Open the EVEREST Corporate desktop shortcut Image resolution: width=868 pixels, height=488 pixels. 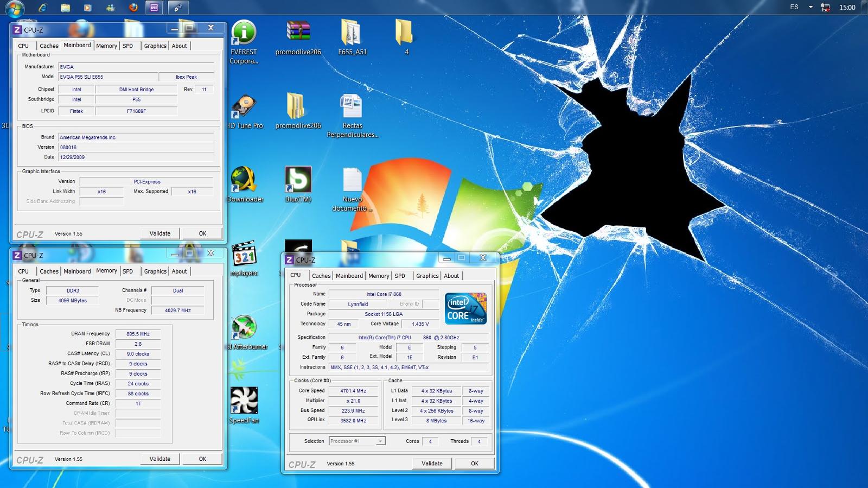click(x=244, y=42)
